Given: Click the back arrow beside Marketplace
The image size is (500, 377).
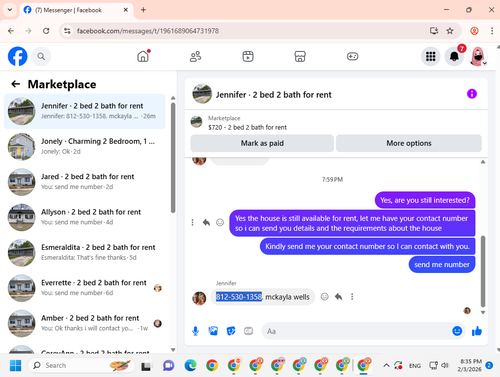Looking at the screenshot, I should (x=16, y=84).
